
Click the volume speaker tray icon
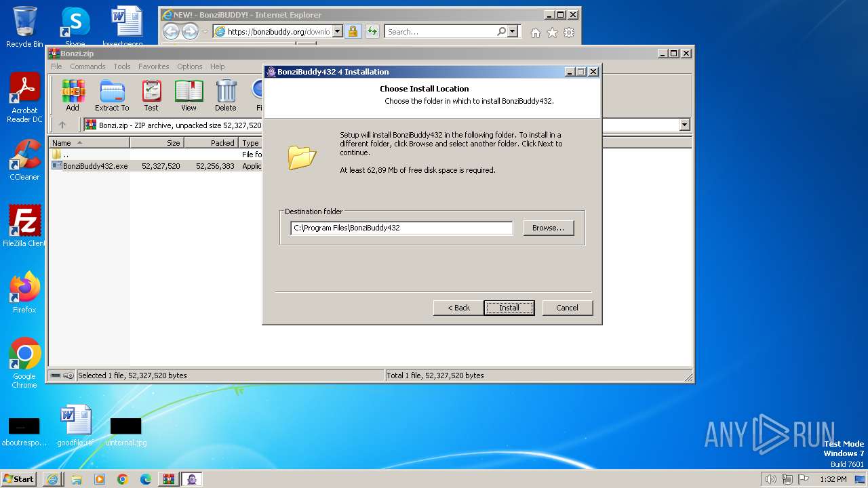[770, 479]
